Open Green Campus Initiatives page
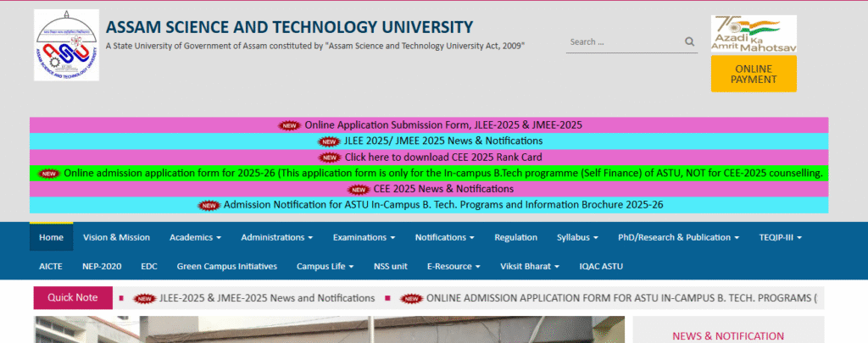The image size is (868, 343). click(227, 266)
